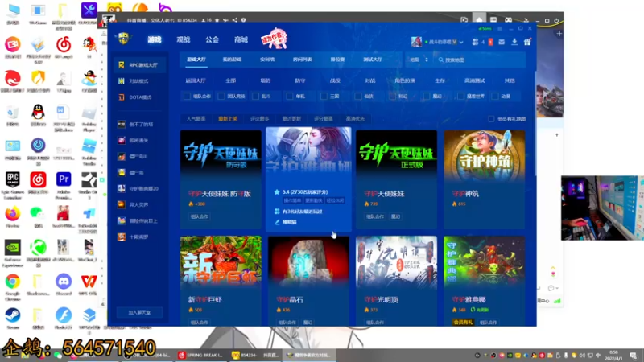Screen dimensions: 644x362
Task: Sort by 评分最高
Action: (x=324, y=119)
